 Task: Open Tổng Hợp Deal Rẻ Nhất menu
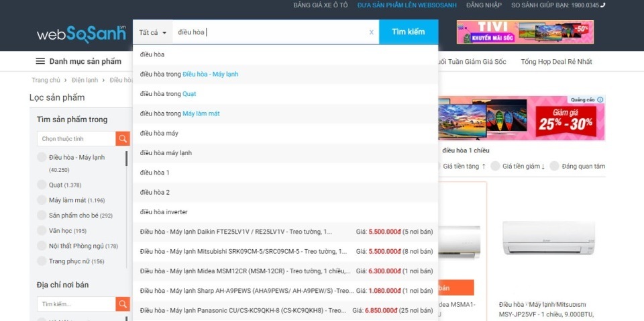pyautogui.click(x=557, y=62)
